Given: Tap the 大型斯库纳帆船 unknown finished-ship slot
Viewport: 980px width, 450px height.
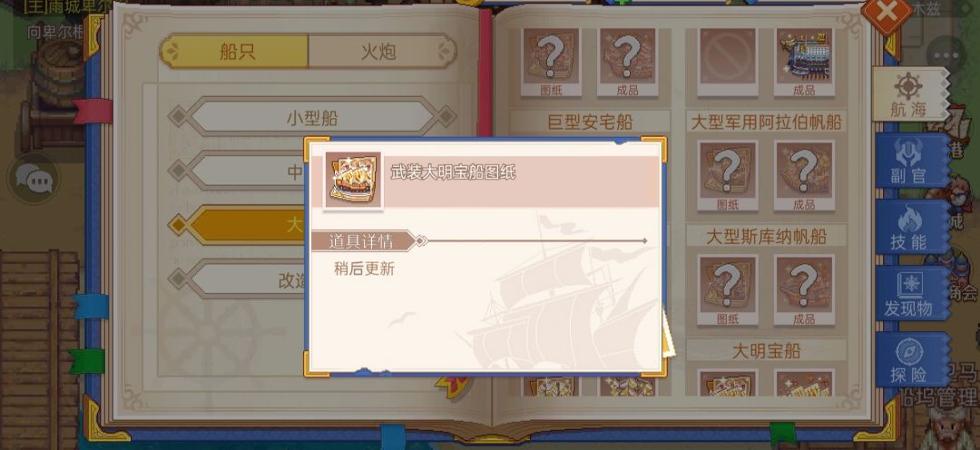Looking at the screenshot, I should 804,290.
